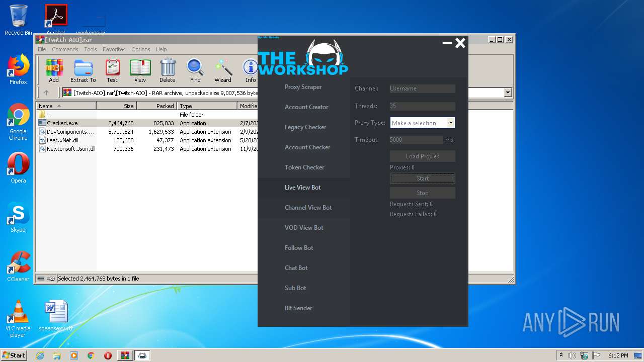
Task: Click the Windows Start button
Action: (14, 355)
